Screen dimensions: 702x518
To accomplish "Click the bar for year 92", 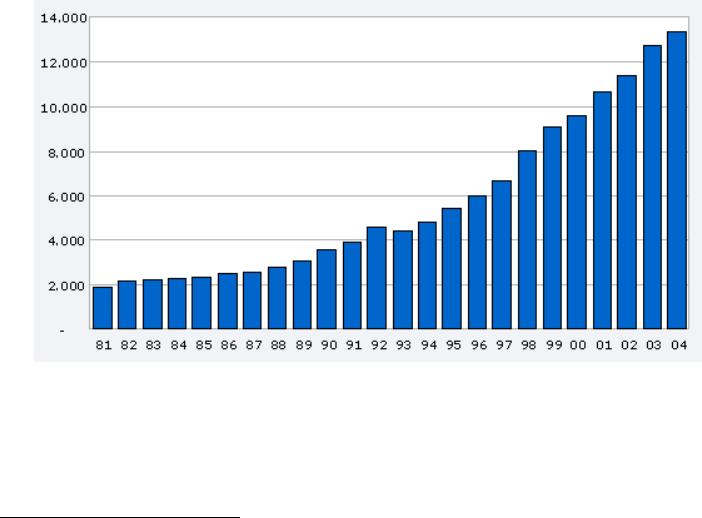I will [x=377, y=278].
